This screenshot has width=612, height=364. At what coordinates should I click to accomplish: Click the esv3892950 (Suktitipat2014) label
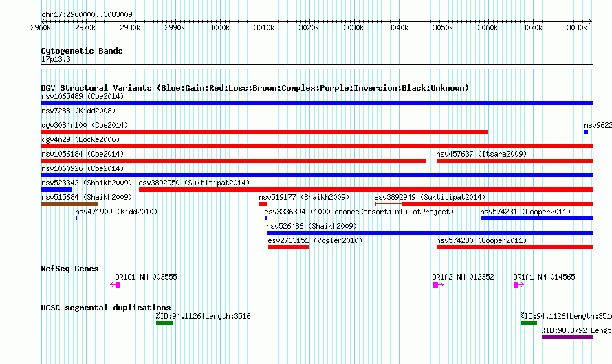click(x=194, y=183)
